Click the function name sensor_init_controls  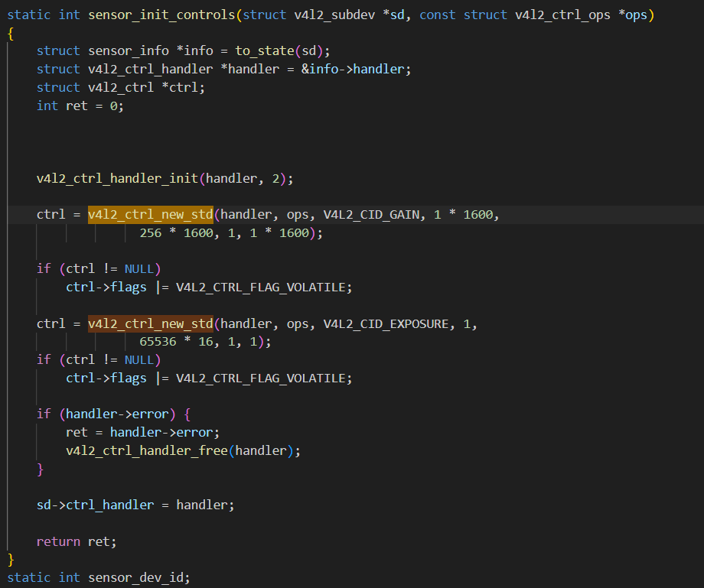pos(161,15)
